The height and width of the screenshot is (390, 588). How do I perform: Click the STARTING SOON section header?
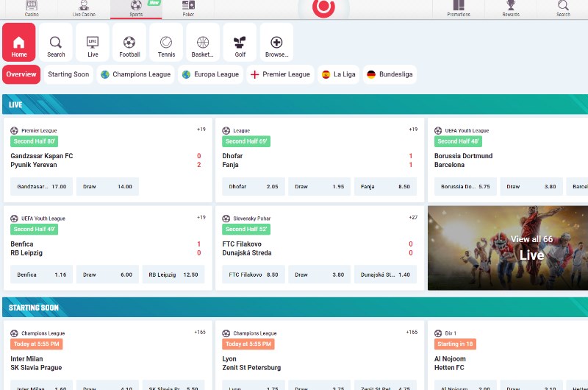point(295,308)
